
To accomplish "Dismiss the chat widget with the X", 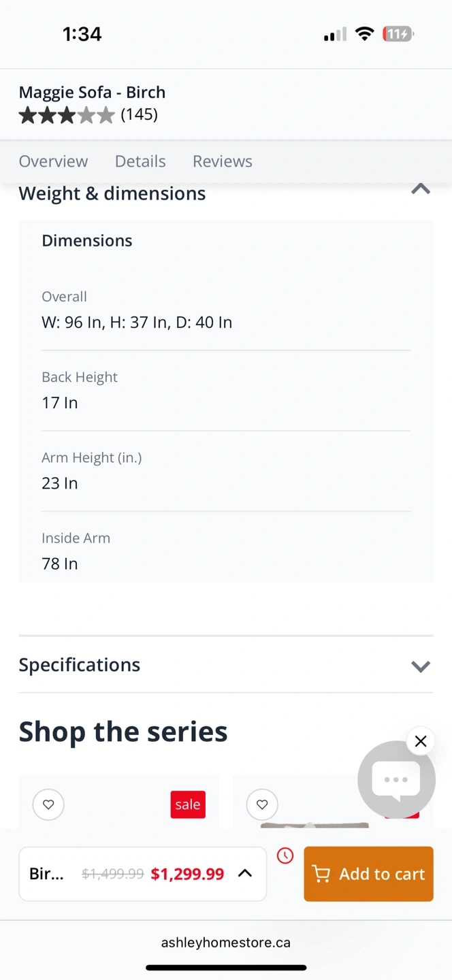I will [x=421, y=741].
